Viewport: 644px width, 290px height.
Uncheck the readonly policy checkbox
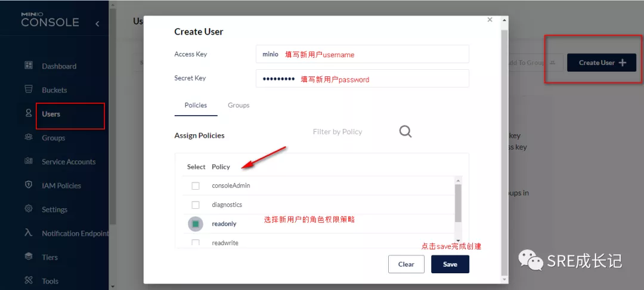coord(196,224)
